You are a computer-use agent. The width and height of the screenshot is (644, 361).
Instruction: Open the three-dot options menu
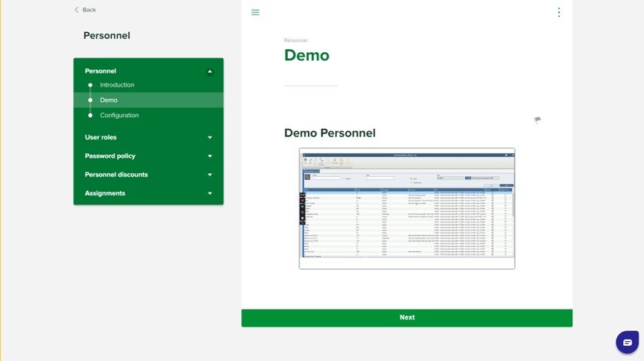[x=558, y=12]
